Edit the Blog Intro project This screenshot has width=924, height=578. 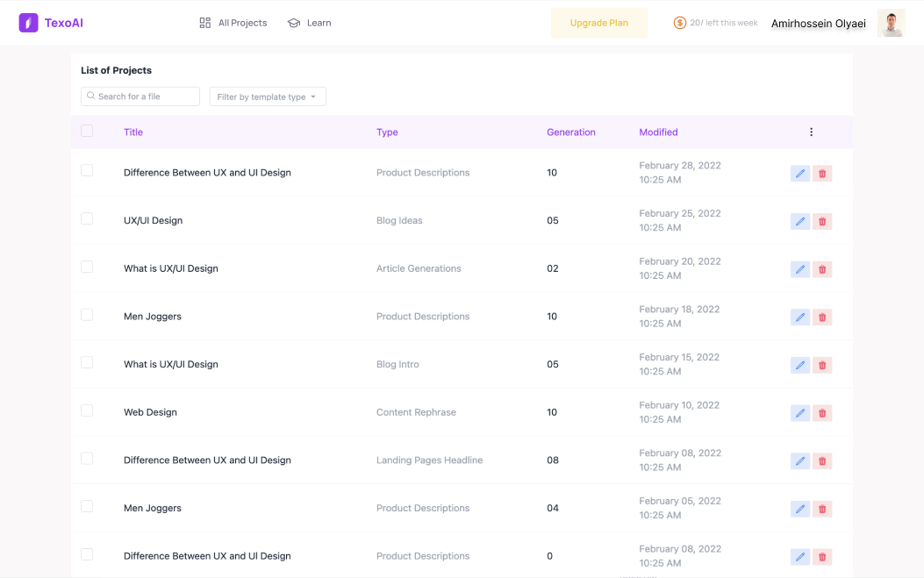[799, 365]
